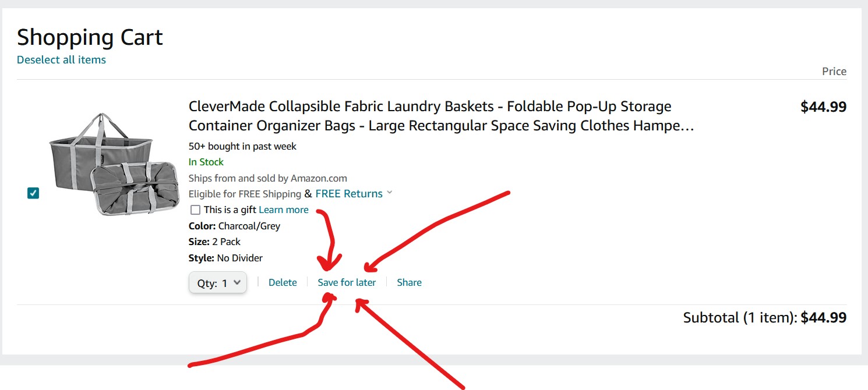Click the item price $44.99 beside title
Screen dimensions: 868x390
(x=823, y=107)
